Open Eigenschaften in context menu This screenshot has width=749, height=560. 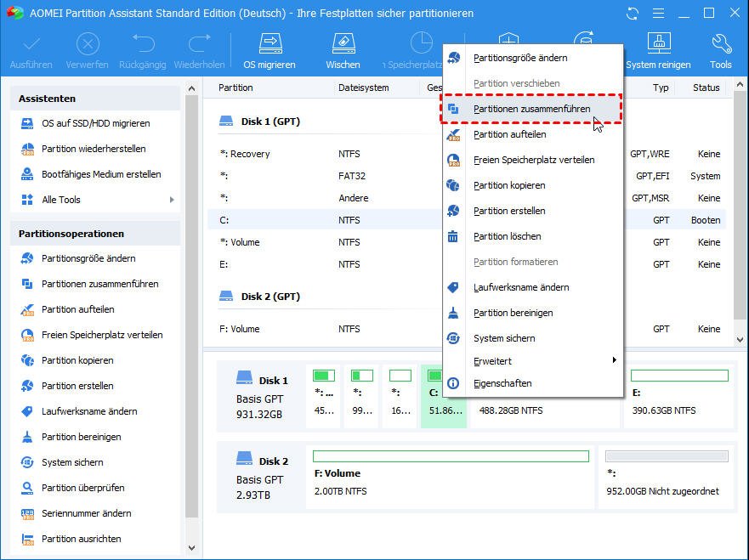point(532,383)
